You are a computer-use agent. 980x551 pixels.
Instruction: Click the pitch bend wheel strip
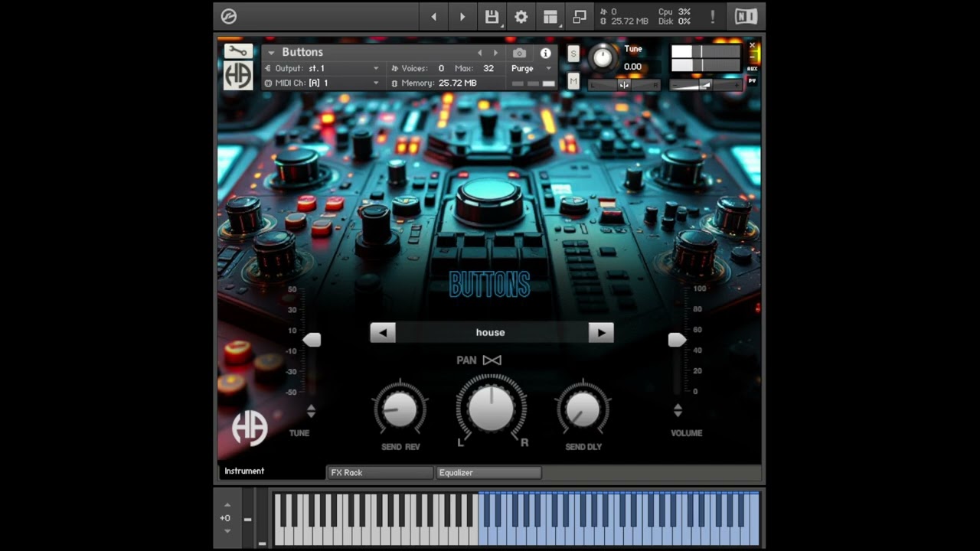point(248,519)
